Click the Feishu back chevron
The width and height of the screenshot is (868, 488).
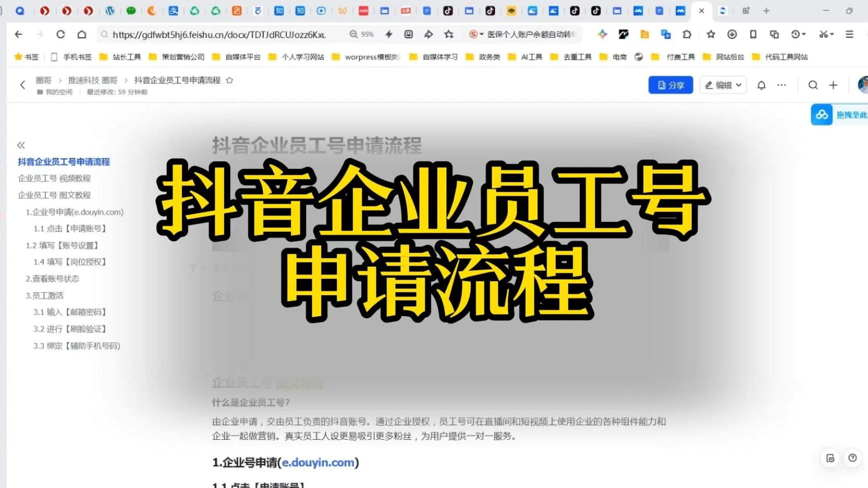[23, 85]
